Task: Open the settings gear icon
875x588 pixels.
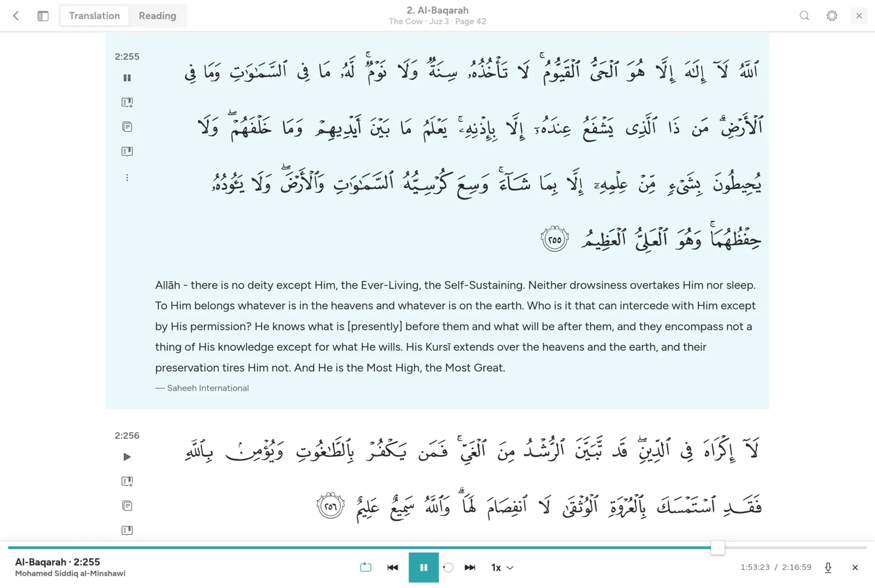Action: (x=832, y=16)
